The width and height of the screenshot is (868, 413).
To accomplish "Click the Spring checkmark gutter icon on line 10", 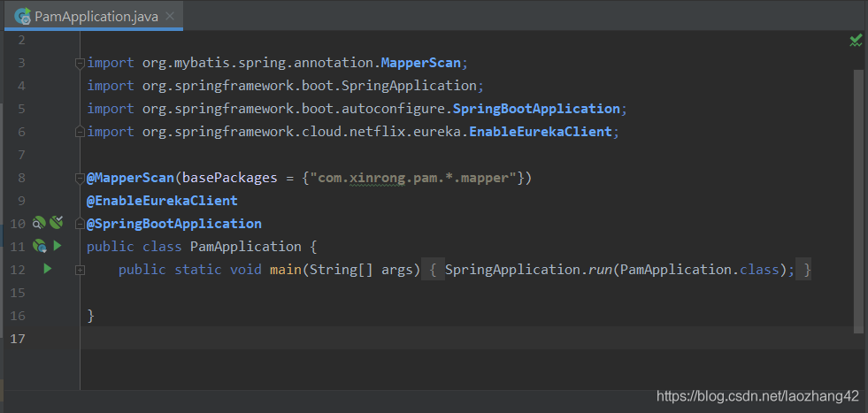I will tap(56, 223).
